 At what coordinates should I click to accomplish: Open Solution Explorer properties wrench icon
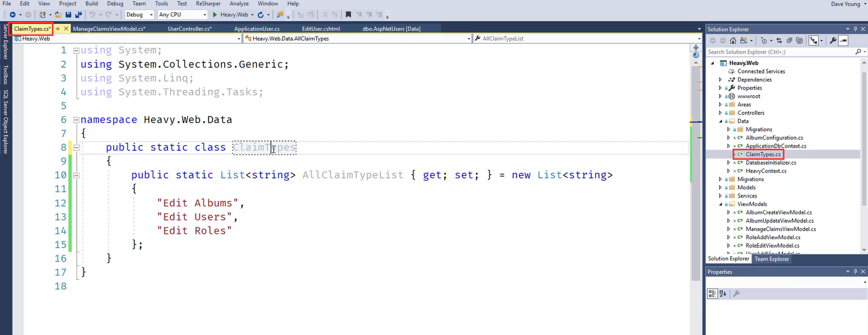tap(833, 41)
